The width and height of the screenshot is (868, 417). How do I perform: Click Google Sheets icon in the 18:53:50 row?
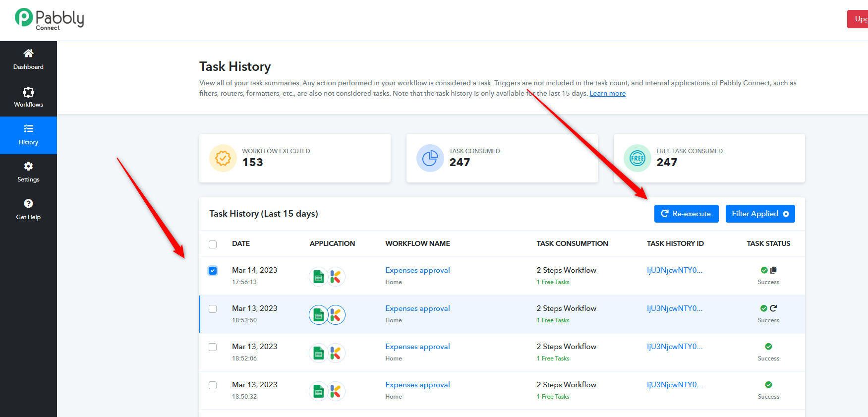[x=319, y=315]
